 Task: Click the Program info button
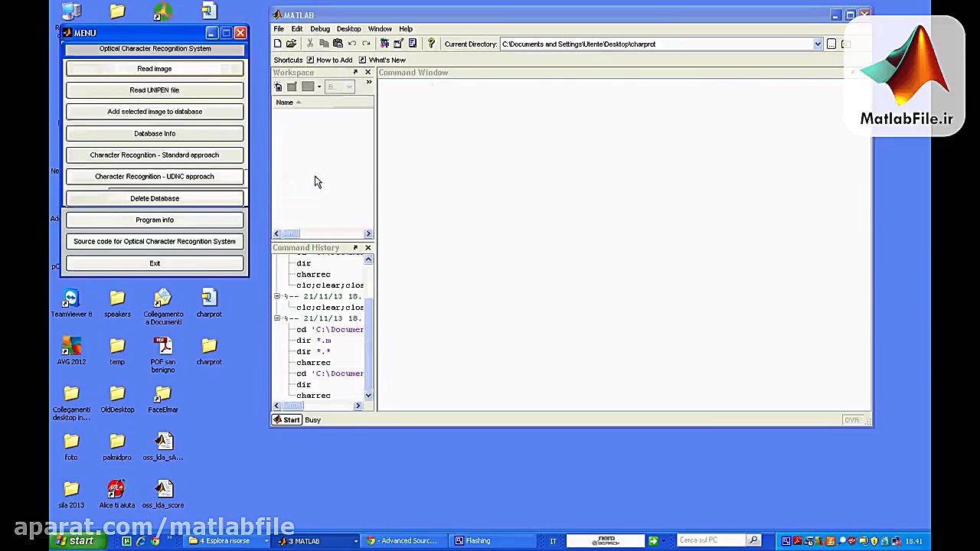[x=155, y=220]
